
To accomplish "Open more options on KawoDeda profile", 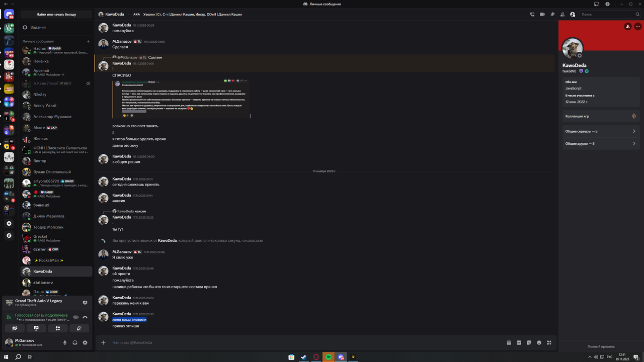I will pos(638,27).
